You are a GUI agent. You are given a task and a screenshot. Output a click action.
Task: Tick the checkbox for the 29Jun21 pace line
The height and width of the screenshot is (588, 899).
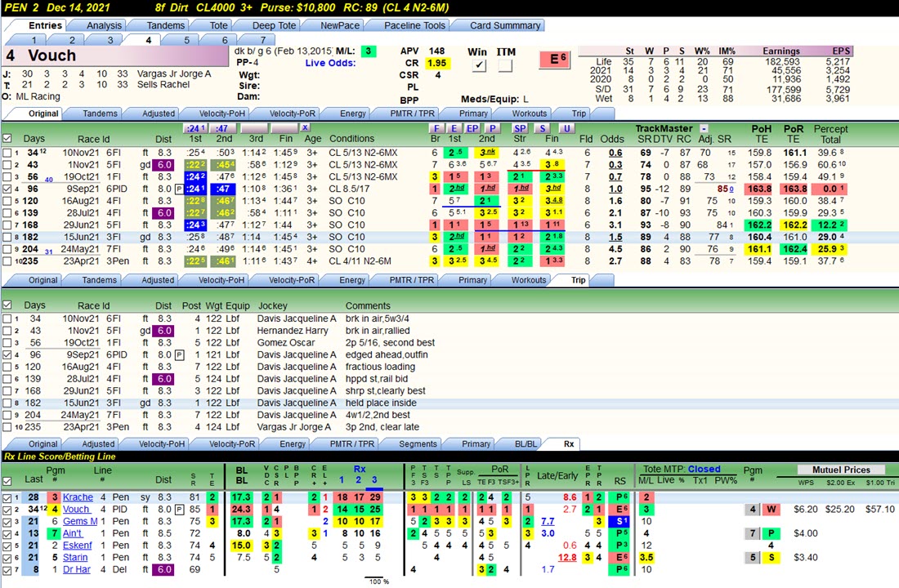click(7, 225)
